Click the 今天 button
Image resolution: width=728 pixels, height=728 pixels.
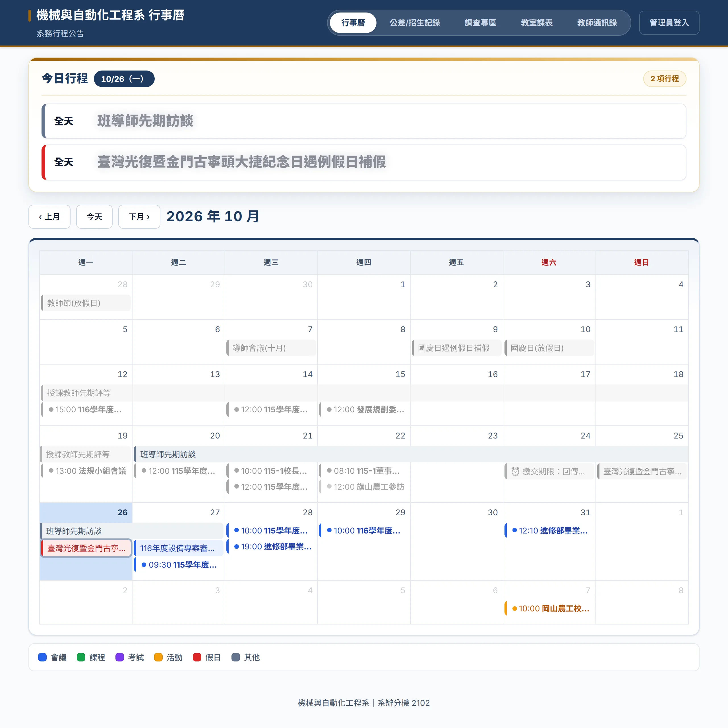[x=94, y=217]
